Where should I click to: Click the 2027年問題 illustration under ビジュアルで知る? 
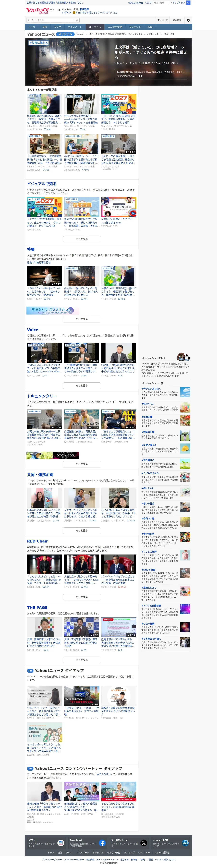click(x=44, y=207)
